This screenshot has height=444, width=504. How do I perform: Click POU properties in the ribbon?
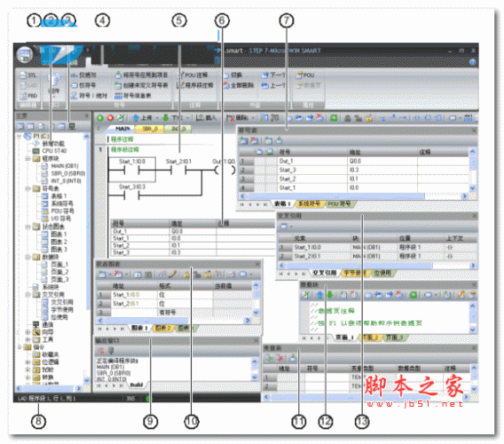[305, 75]
